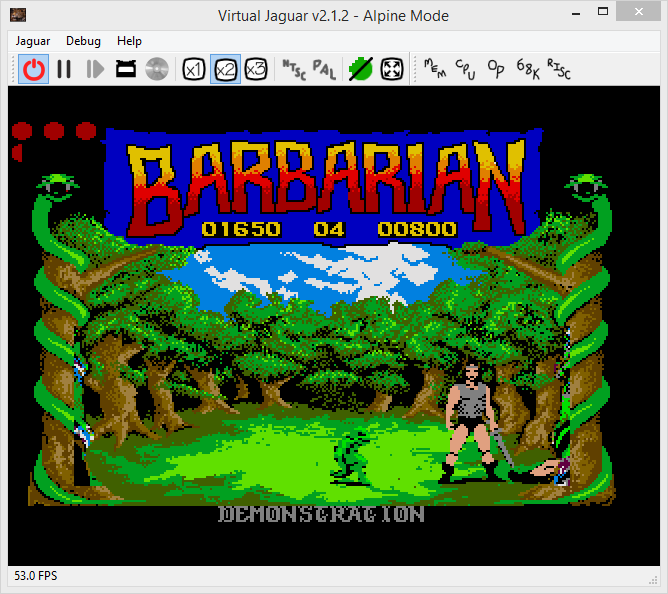Pause the emulation
Image resolution: width=668 pixels, height=594 pixels.
[64, 69]
